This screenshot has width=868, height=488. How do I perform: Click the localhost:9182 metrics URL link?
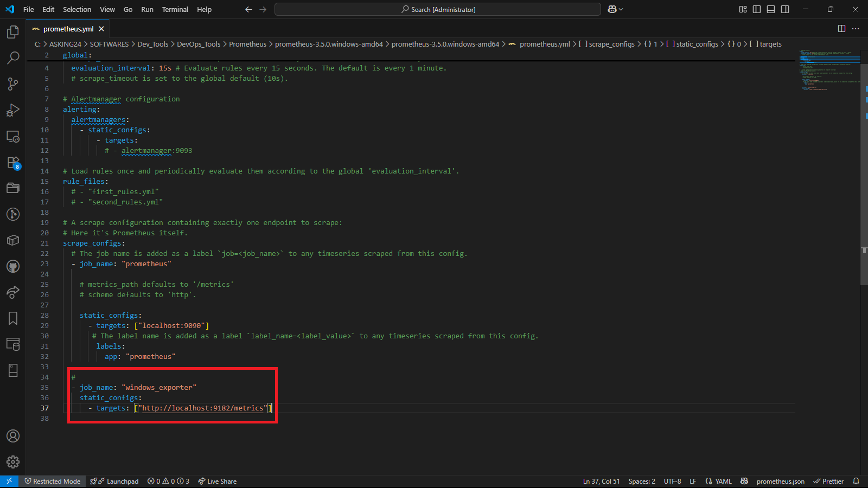tap(202, 408)
